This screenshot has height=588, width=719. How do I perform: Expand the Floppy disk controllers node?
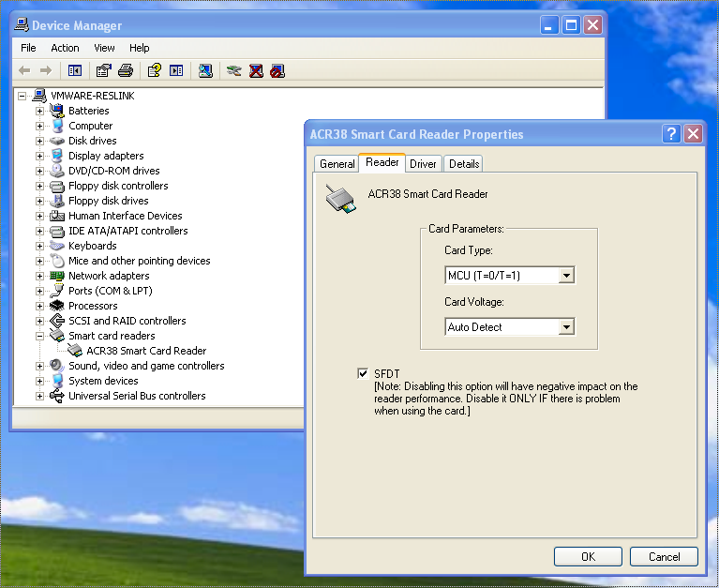coord(40,186)
